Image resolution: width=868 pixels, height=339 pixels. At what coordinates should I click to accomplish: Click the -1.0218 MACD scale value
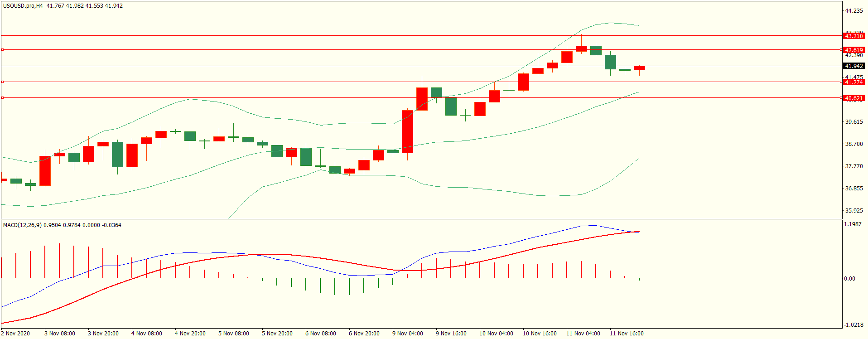[853, 325]
